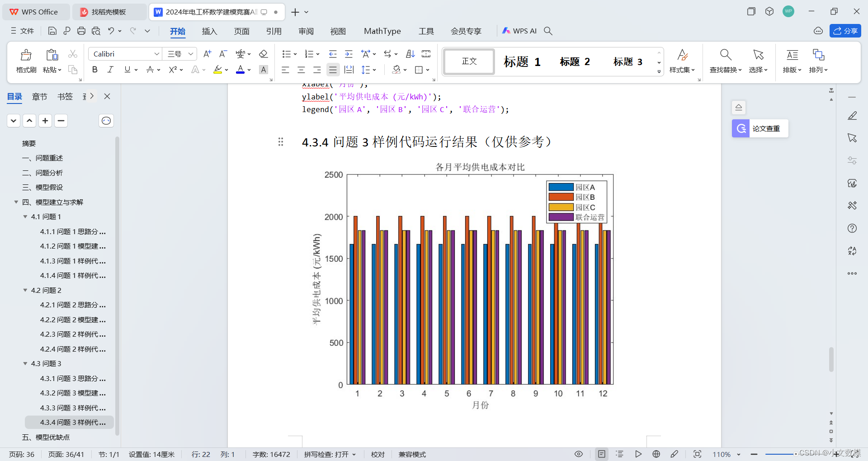The width and height of the screenshot is (868, 461).
Task: Click the Print icon in quick toolbar
Action: 81,31
